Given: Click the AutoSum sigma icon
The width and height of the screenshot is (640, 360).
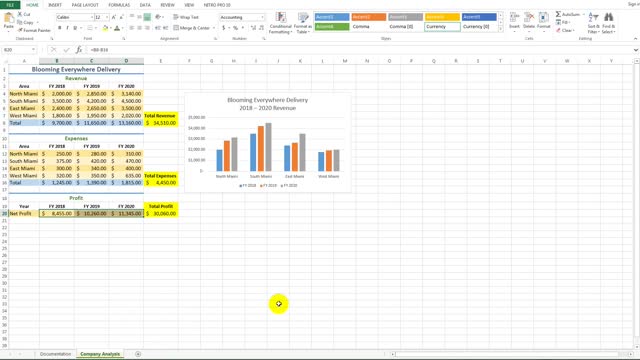Looking at the screenshot, I should [x=558, y=14].
